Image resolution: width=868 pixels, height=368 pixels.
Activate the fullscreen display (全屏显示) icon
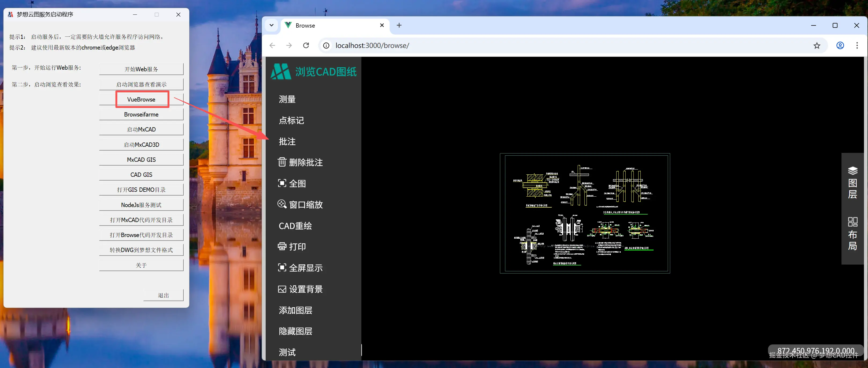pos(282,268)
